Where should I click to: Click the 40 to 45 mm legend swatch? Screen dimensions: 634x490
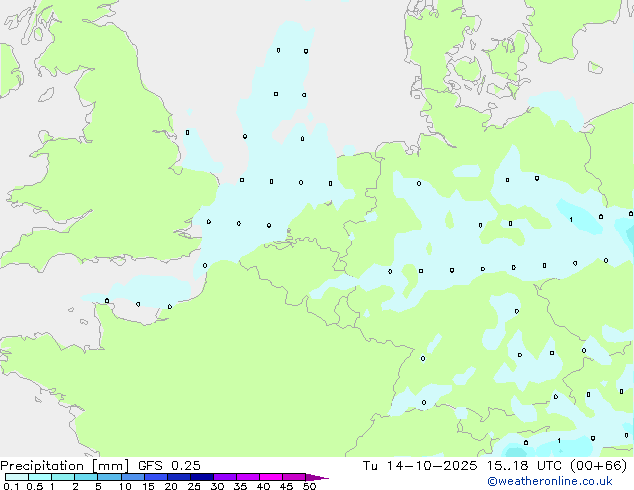tap(271, 477)
